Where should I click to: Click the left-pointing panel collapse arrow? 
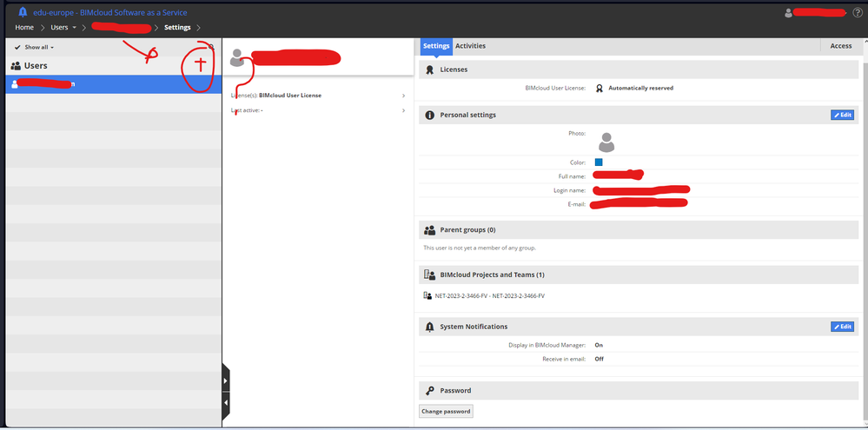[225, 403]
